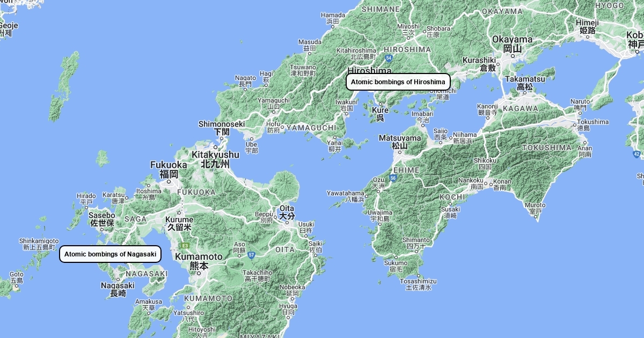Select the Okayama city label
Image resolution: width=644 pixels, height=338 pixels.
click(513, 40)
